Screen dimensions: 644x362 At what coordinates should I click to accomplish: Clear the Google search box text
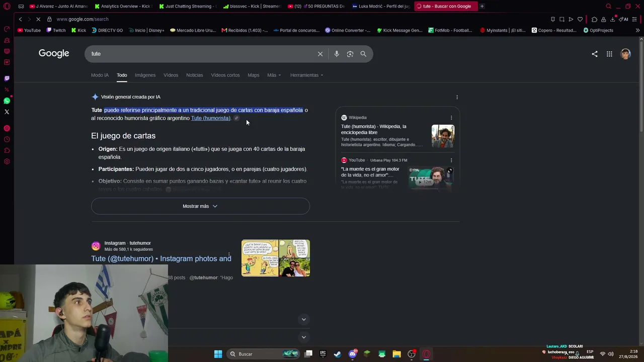pyautogui.click(x=320, y=54)
